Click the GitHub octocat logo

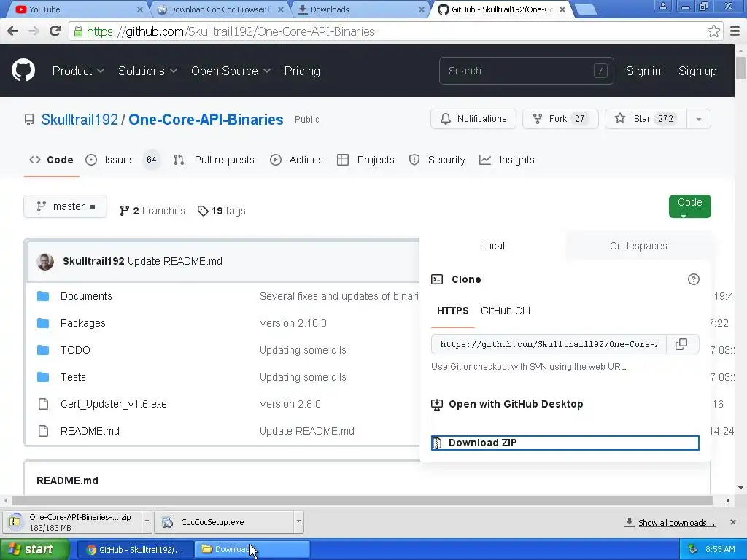23,71
